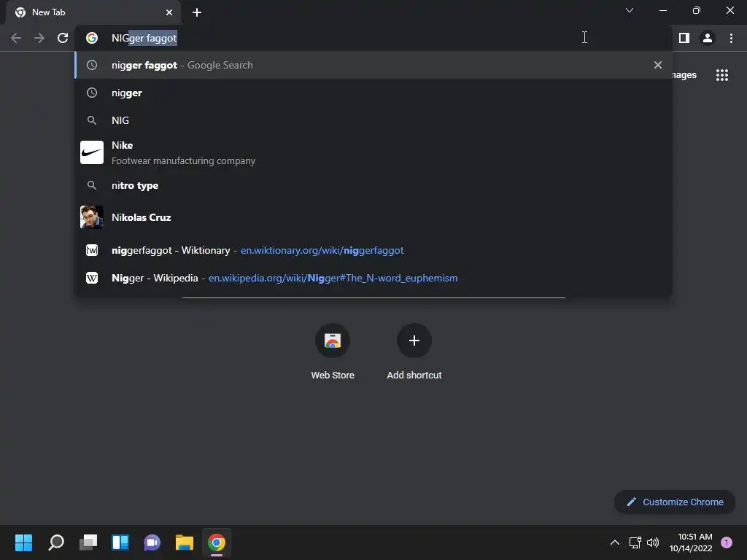This screenshot has width=747, height=560.
Task: Open File Explorer from the taskbar
Action: 185,542
